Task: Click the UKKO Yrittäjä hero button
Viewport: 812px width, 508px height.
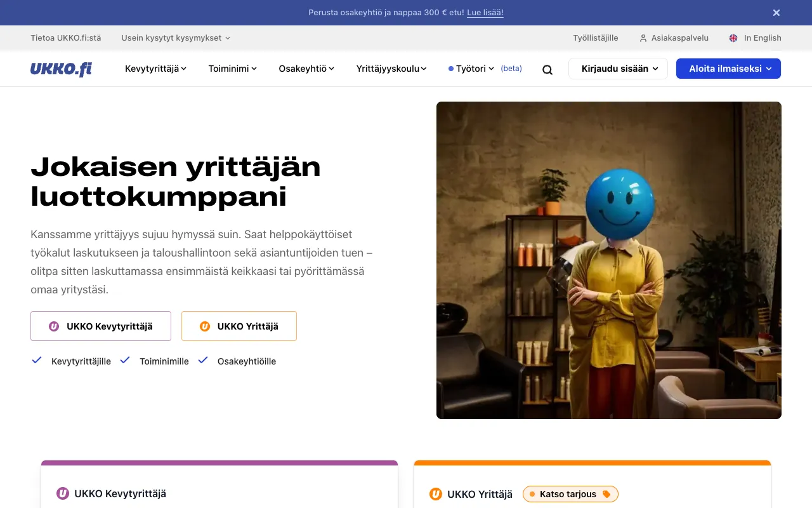Action: click(x=239, y=326)
